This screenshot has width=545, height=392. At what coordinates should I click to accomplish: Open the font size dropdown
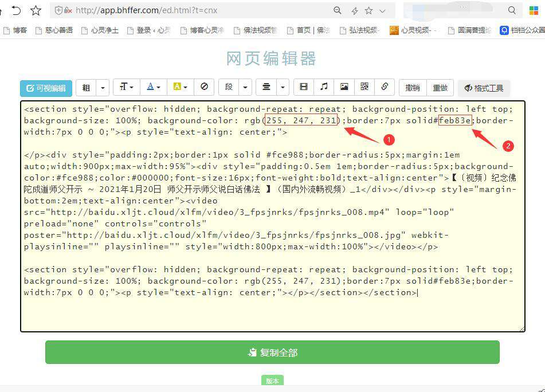(127, 87)
